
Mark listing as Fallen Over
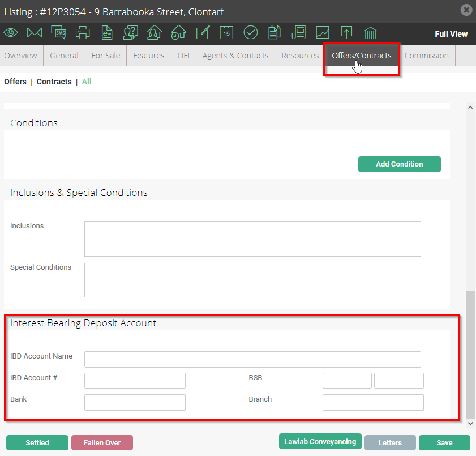pyautogui.click(x=102, y=442)
